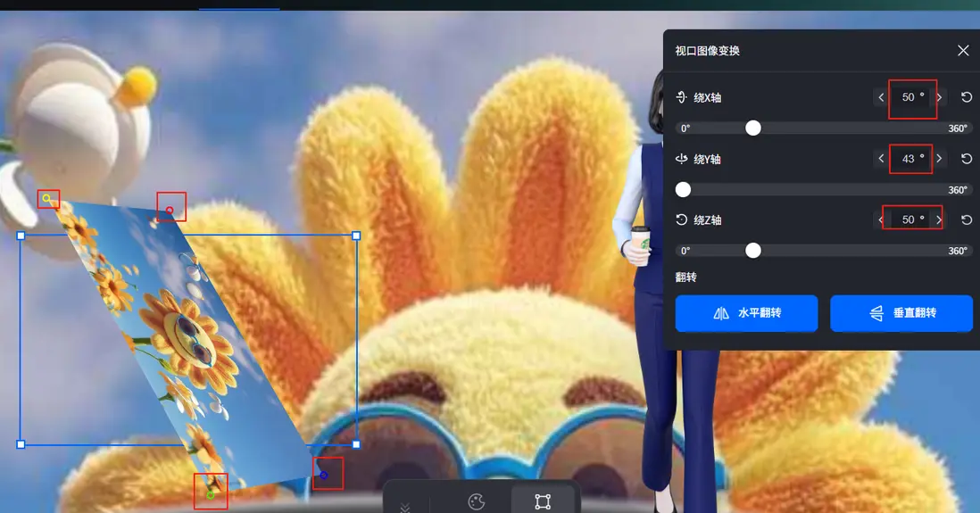Decrease the 绕X轴 angle with left arrow
The width and height of the screenshot is (980, 513).
pyautogui.click(x=881, y=97)
